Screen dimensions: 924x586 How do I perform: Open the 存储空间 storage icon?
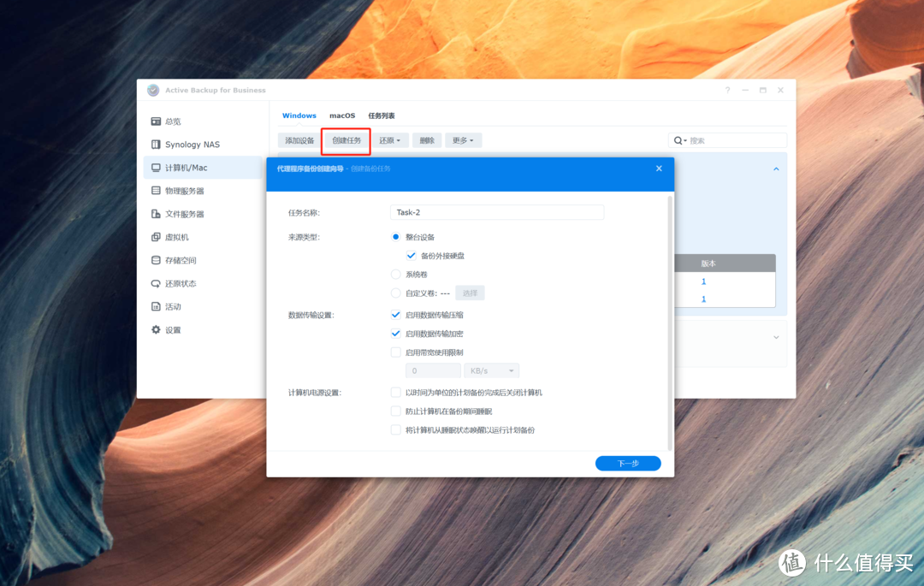point(156,260)
